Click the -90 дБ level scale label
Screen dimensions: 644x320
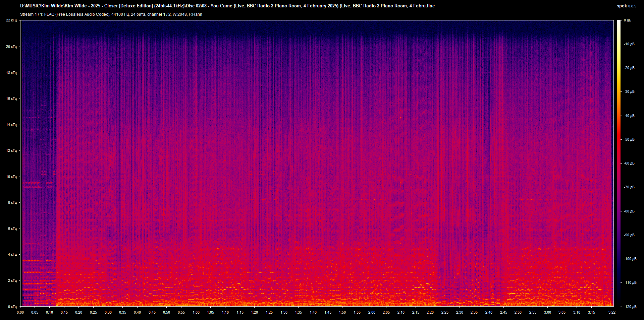[x=629, y=235]
